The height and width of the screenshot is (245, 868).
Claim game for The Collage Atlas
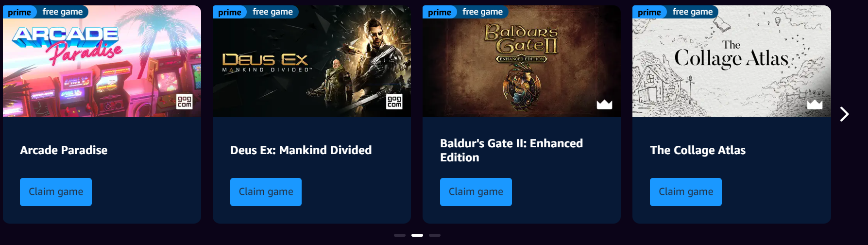click(x=686, y=192)
